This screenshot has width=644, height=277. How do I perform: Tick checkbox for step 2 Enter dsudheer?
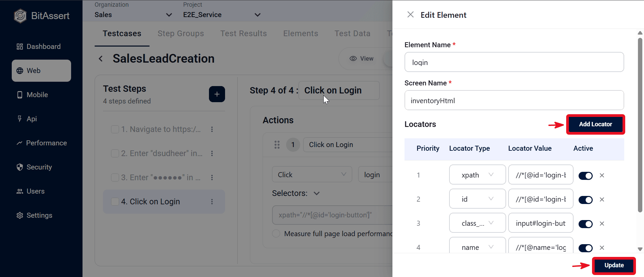[x=115, y=153]
